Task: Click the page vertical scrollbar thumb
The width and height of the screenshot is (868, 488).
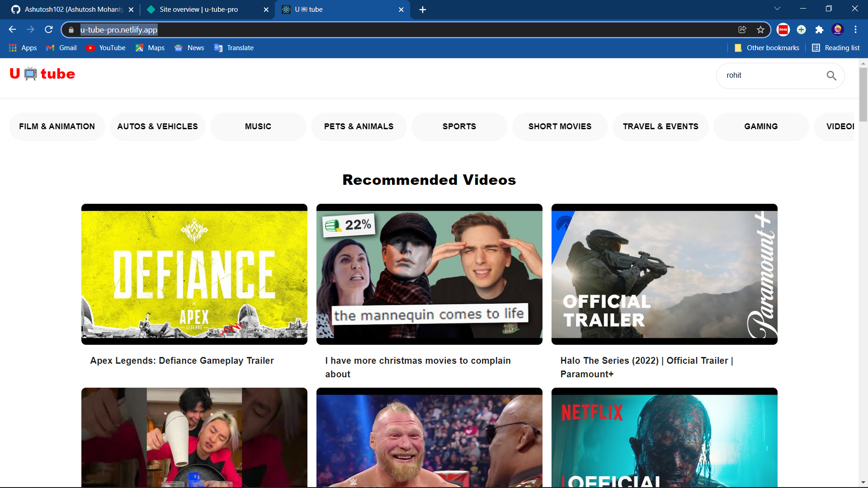Action: tap(863, 94)
